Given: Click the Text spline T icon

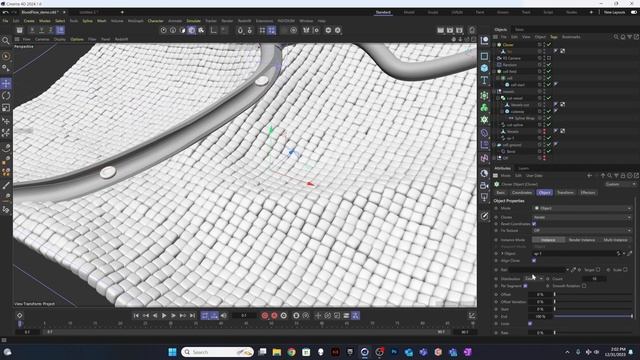Looking at the screenshot, I should [x=484, y=80].
